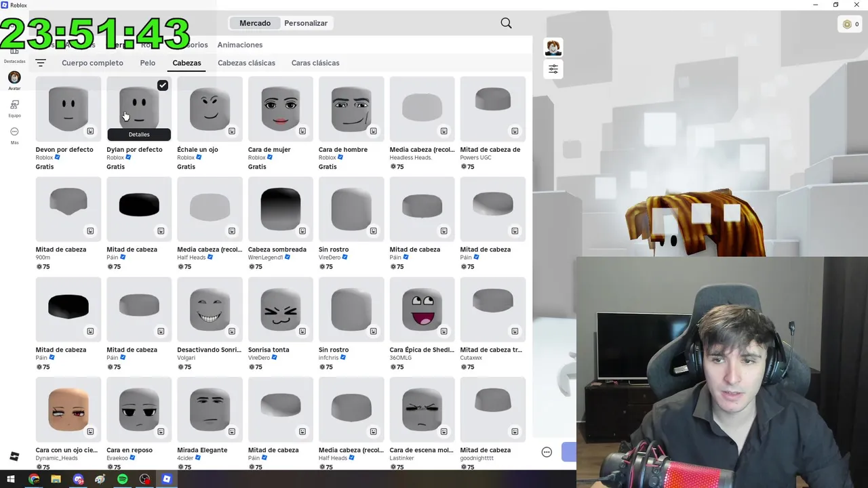Select the Cara con un ojo cie... thumbnail
868x488 pixels.
(x=68, y=409)
